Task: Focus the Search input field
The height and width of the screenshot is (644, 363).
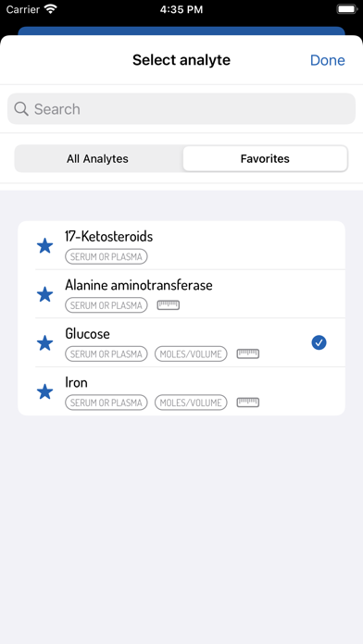Action: point(181,109)
